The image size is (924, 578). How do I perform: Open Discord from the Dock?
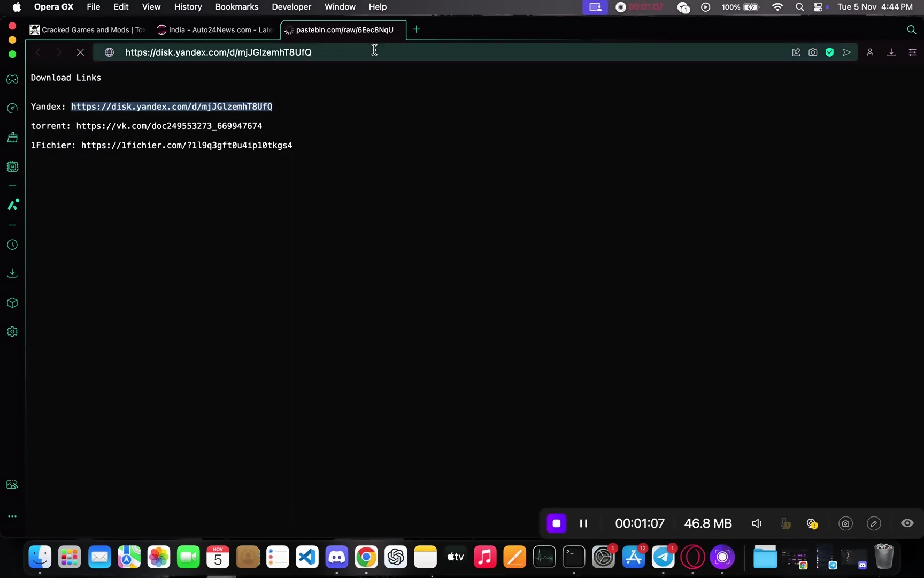pos(337,557)
